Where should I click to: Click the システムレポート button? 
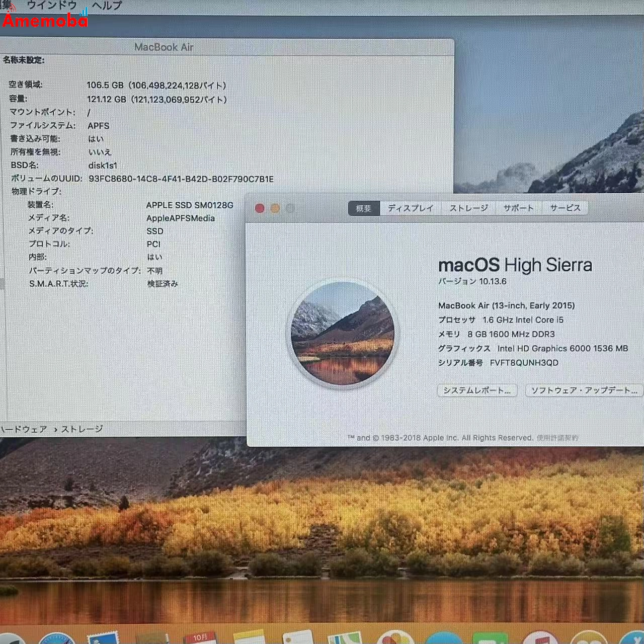click(x=476, y=390)
